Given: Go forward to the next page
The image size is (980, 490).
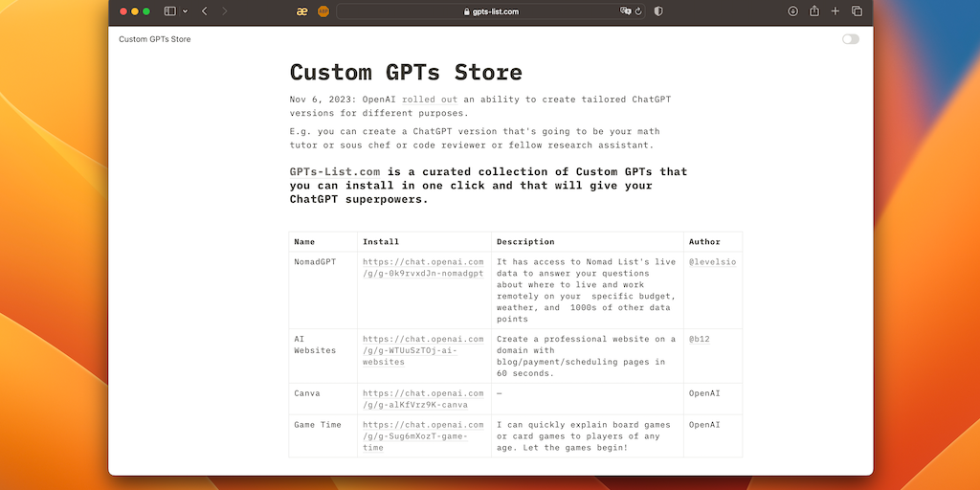Looking at the screenshot, I should point(224,11).
